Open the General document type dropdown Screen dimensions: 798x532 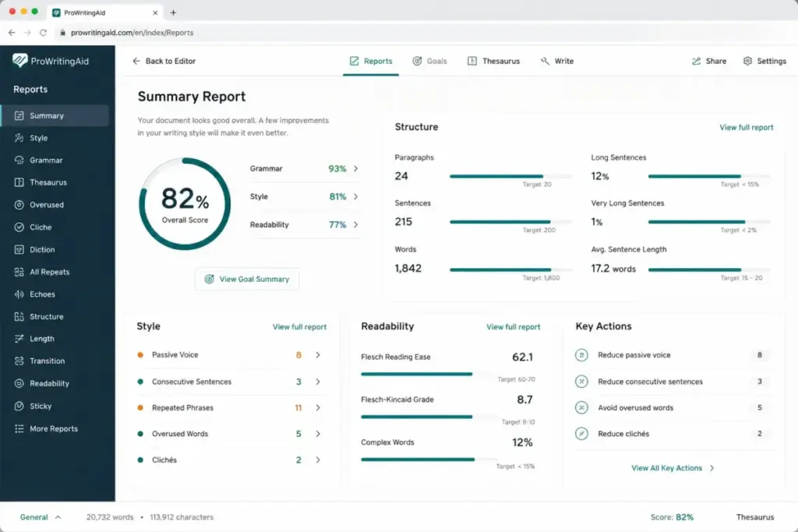point(41,516)
